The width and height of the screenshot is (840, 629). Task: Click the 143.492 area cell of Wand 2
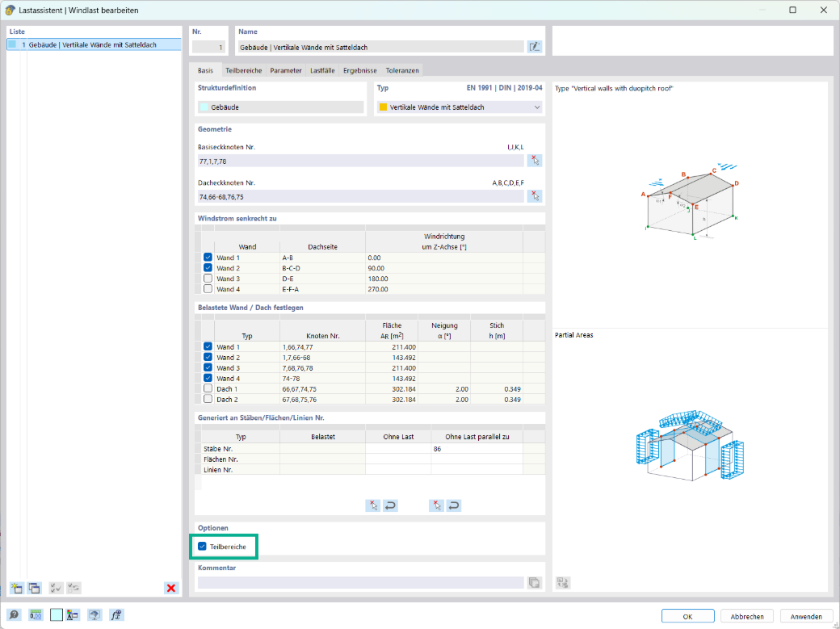(391, 358)
